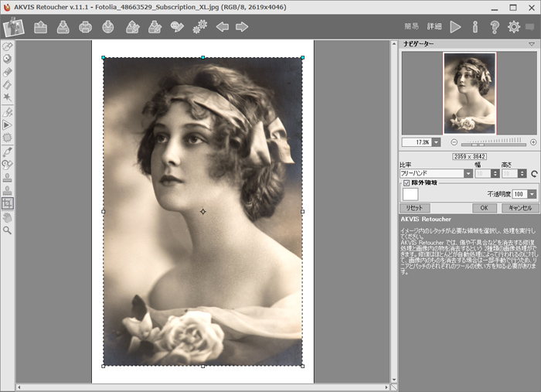The image size is (541, 392).
Task: Click the crop size text 2359 x 3642
Action: click(470, 156)
